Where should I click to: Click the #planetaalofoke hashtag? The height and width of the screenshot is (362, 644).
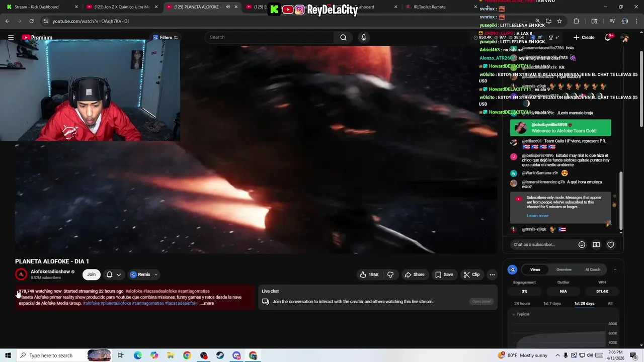coord(116,303)
